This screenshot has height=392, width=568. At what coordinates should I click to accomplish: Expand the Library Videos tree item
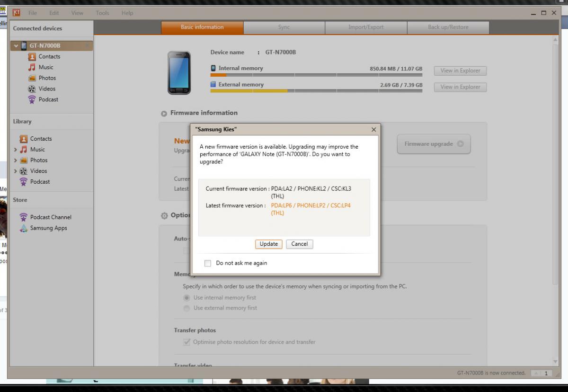click(16, 171)
